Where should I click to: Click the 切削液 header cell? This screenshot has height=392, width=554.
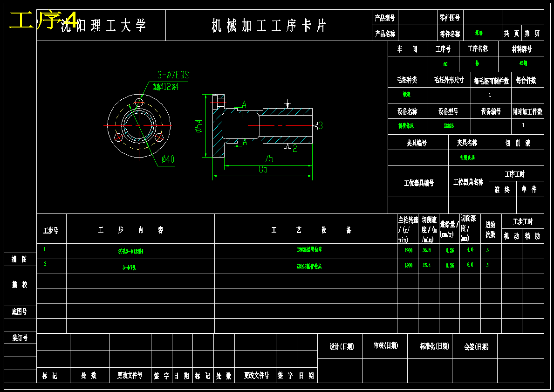tap(518, 143)
